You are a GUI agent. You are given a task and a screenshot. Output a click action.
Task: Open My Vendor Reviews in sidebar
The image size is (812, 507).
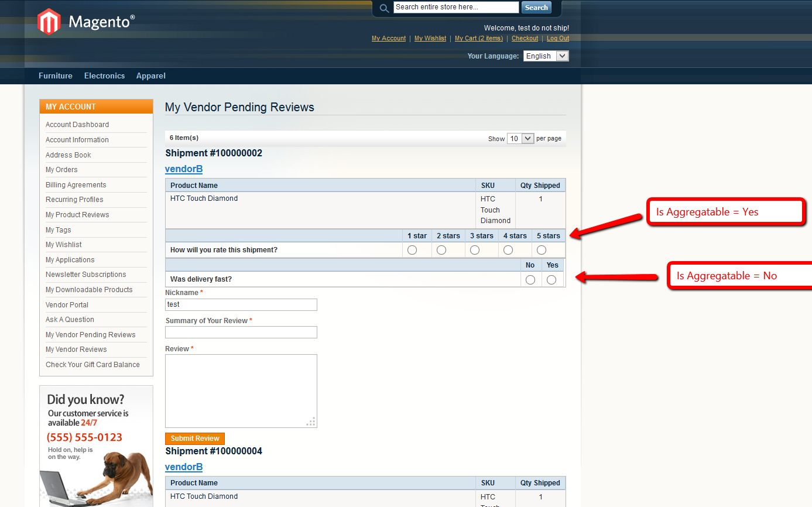[x=76, y=350]
